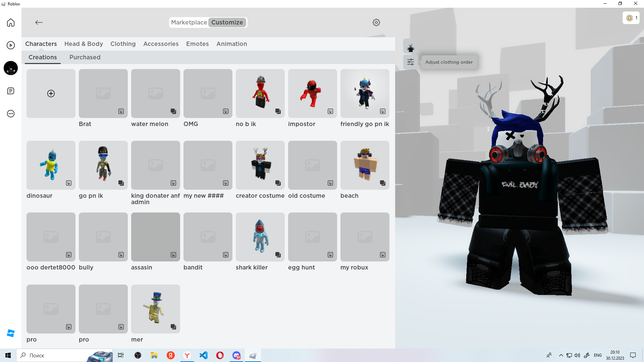Click the avatar settings gear icon

376,22
